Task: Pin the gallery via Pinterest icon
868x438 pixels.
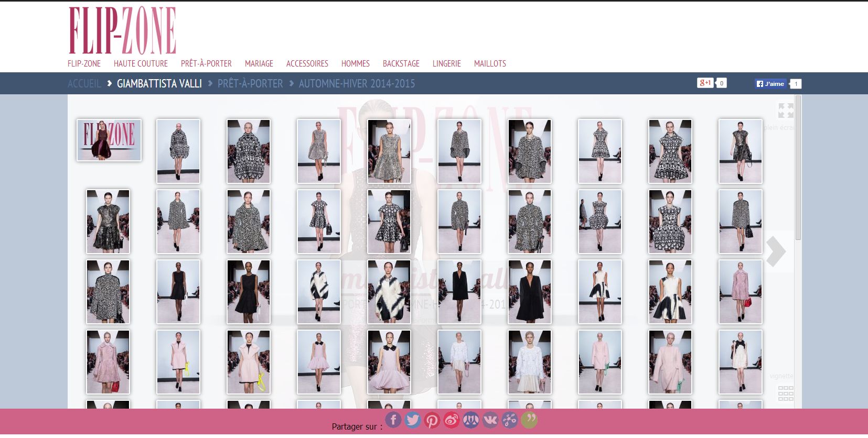Action: pyautogui.click(x=432, y=420)
